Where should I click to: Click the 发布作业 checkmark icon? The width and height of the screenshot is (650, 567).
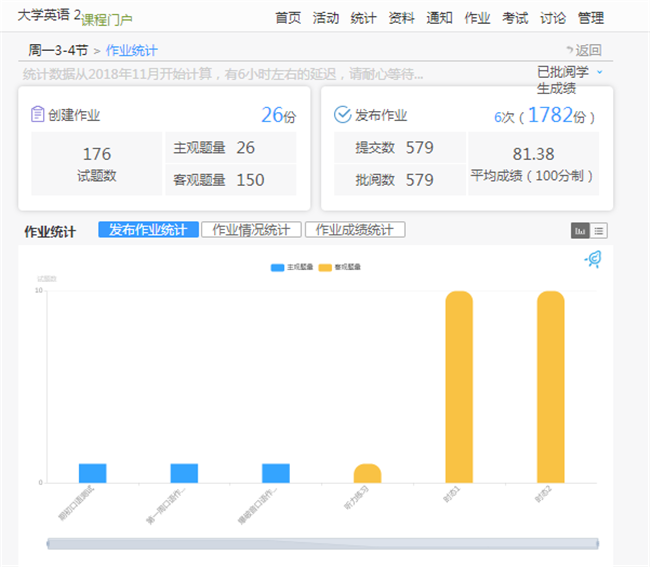(x=342, y=114)
